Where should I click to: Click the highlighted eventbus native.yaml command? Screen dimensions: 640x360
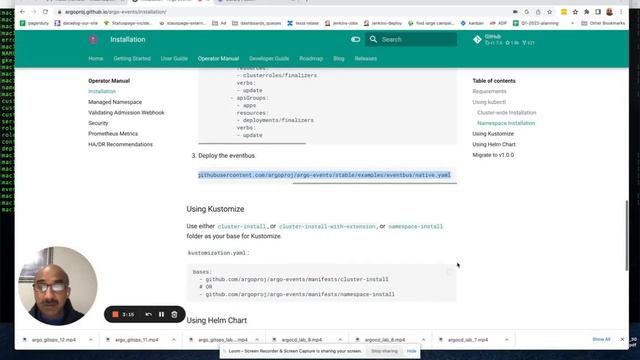(324, 175)
